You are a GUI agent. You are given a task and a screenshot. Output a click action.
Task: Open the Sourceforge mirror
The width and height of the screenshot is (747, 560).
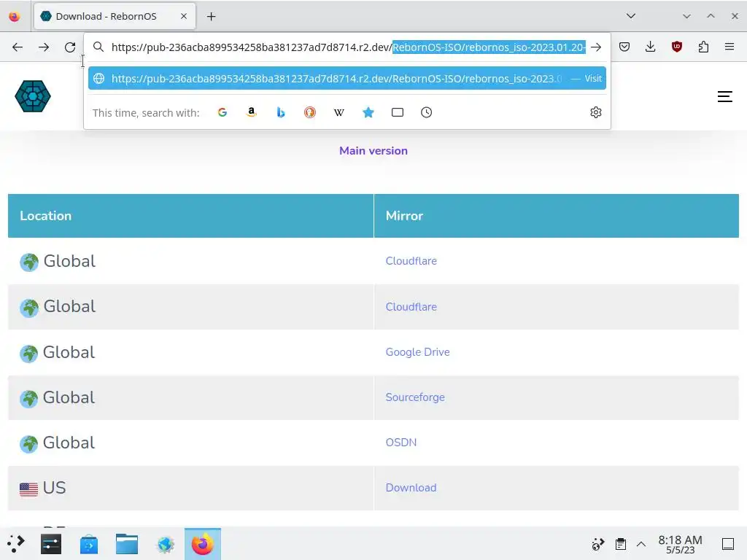(415, 397)
